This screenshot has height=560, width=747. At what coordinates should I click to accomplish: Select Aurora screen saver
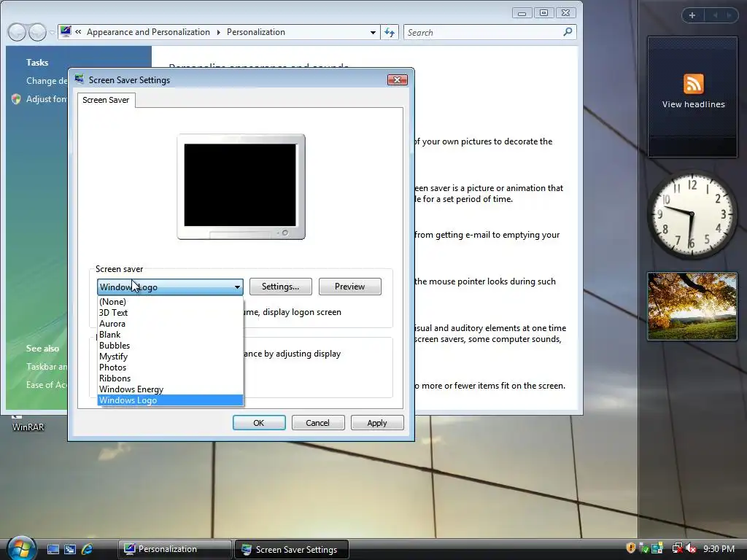(170, 323)
